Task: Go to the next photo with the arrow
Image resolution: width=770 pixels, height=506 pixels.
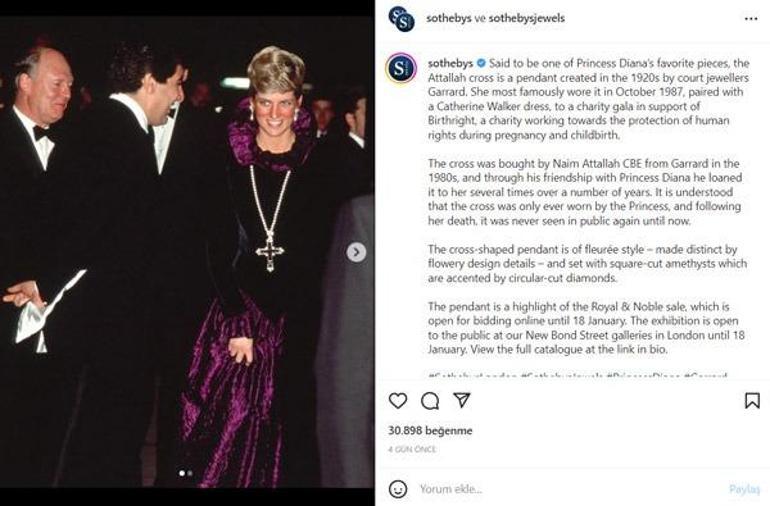Action: coord(356,252)
